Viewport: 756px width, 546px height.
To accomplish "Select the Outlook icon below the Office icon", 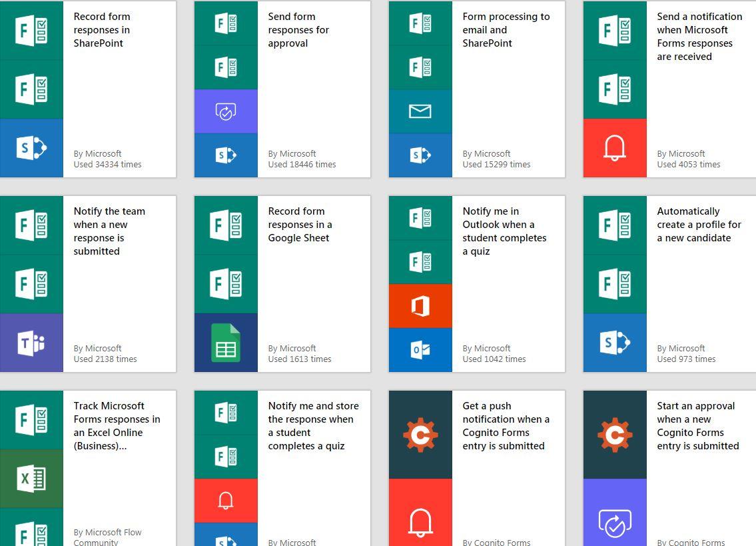I will pos(420,349).
